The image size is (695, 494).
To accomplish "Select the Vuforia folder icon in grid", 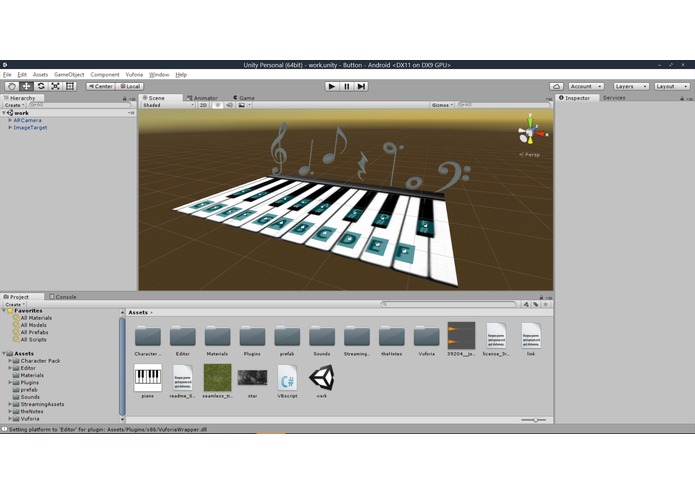I will [x=426, y=336].
